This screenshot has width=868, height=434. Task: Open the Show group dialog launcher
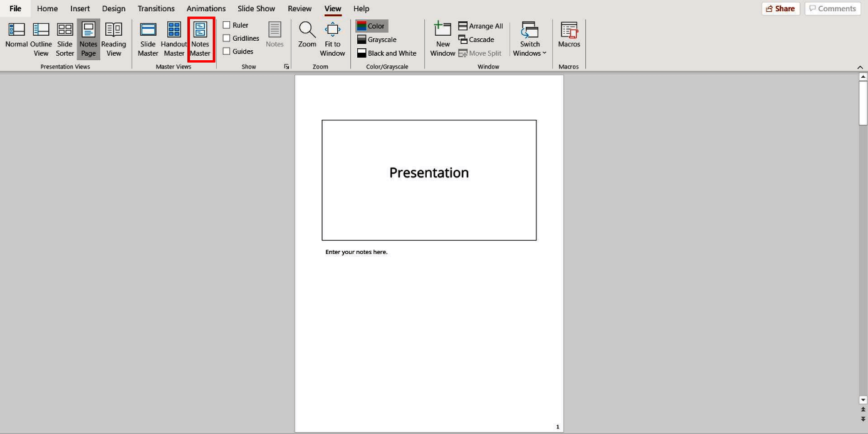286,66
